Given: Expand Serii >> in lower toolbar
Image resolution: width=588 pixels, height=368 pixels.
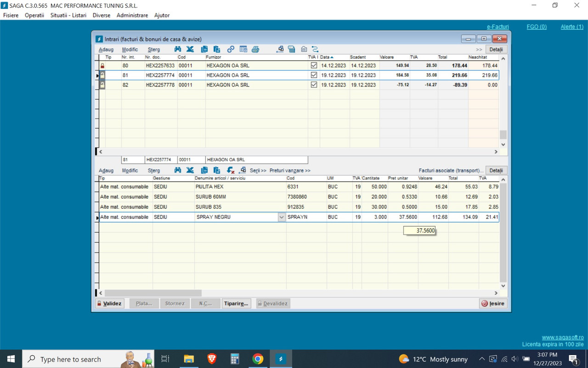Looking at the screenshot, I should (258, 171).
